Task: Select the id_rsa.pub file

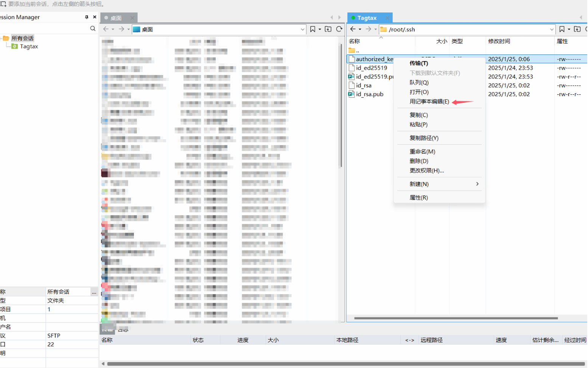Action: (x=369, y=94)
